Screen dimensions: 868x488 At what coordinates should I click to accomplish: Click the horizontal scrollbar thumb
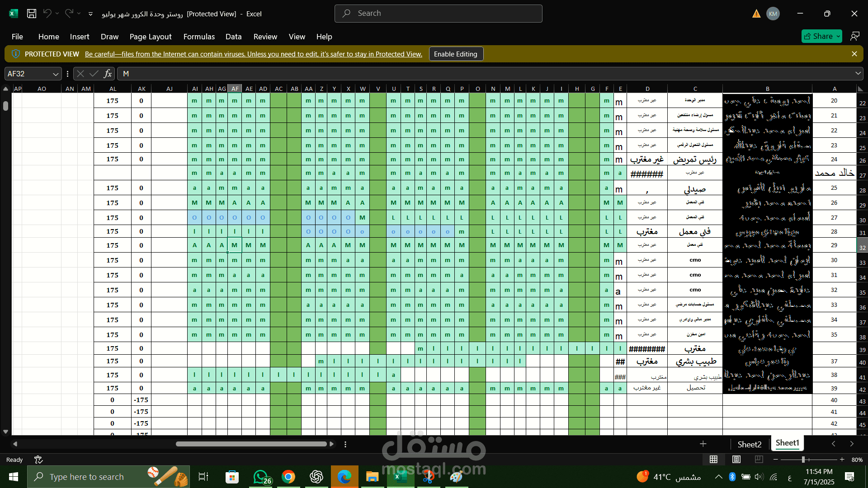pyautogui.click(x=251, y=444)
